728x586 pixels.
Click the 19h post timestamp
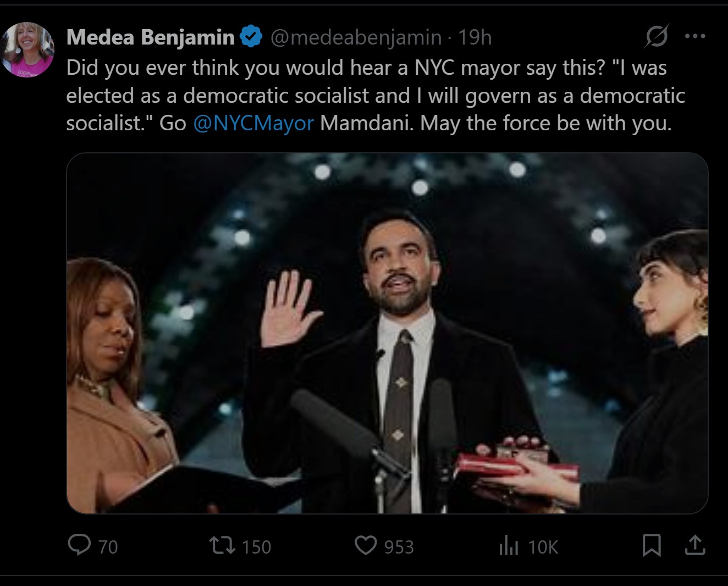(475, 37)
